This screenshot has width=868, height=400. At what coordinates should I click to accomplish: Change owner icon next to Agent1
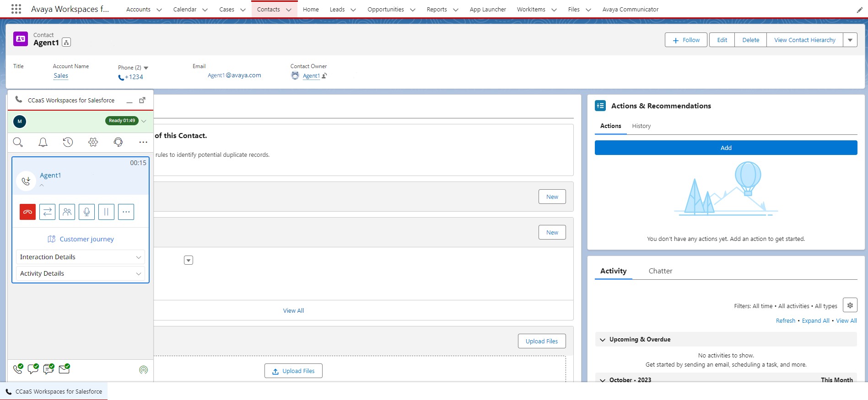(324, 76)
